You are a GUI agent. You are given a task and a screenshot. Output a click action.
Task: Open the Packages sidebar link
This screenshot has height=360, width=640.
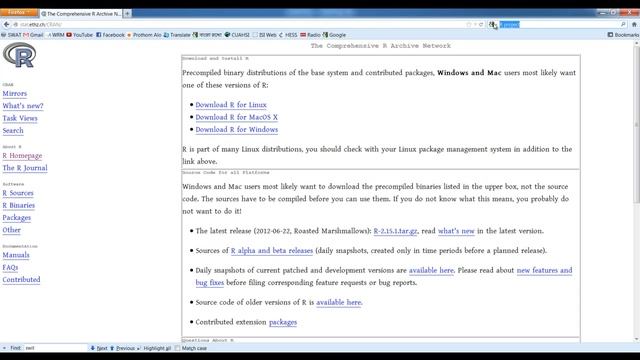coord(17,218)
